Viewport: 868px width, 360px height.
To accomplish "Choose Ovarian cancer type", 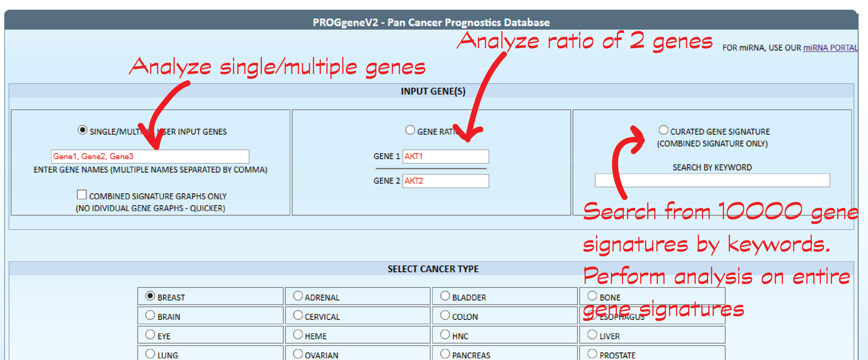I will [297, 354].
